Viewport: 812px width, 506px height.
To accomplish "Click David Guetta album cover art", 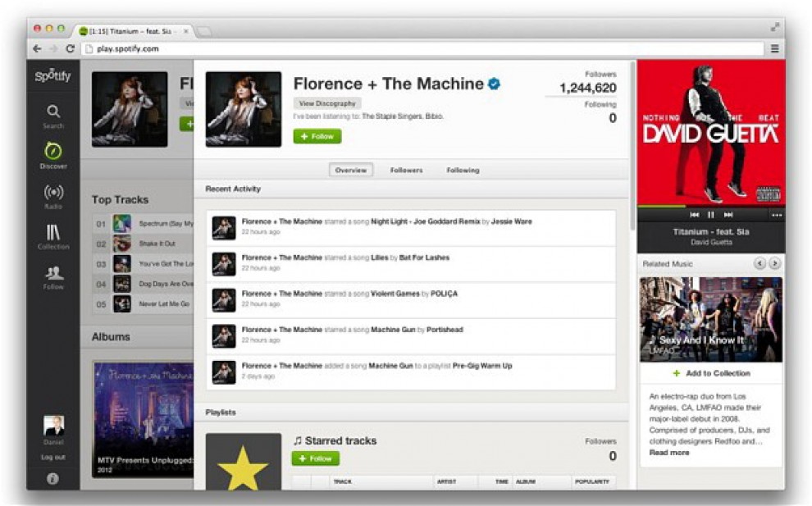I will coord(711,132).
